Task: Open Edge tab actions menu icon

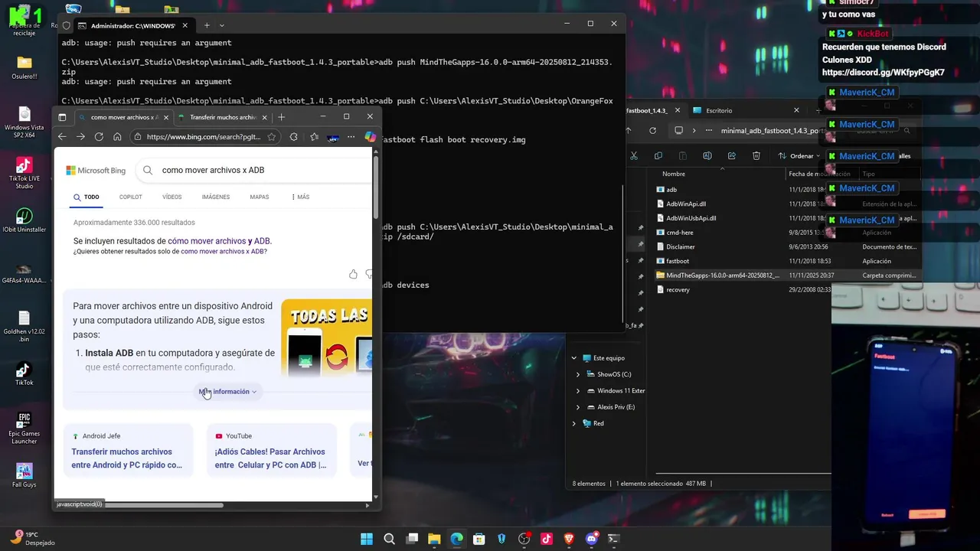Action: tap(63, 117)
